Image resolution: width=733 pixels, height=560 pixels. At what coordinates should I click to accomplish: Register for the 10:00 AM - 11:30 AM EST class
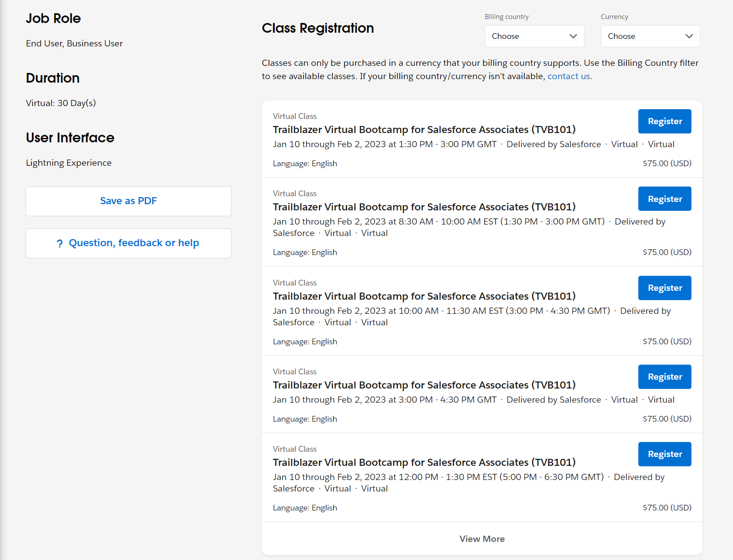pos(664,288)
